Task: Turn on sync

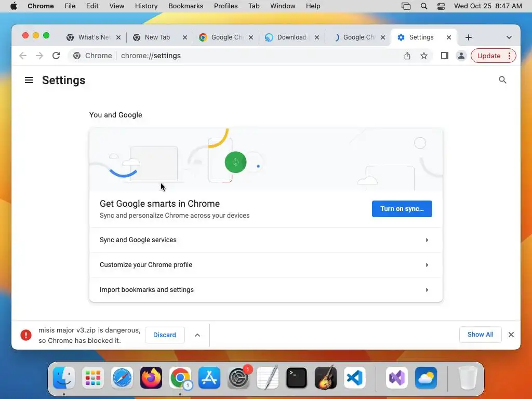Action: (x=402, y=209)
